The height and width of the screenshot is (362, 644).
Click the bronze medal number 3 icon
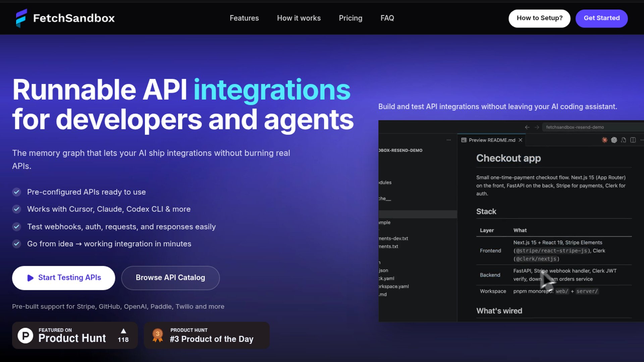tap(158, 335)
